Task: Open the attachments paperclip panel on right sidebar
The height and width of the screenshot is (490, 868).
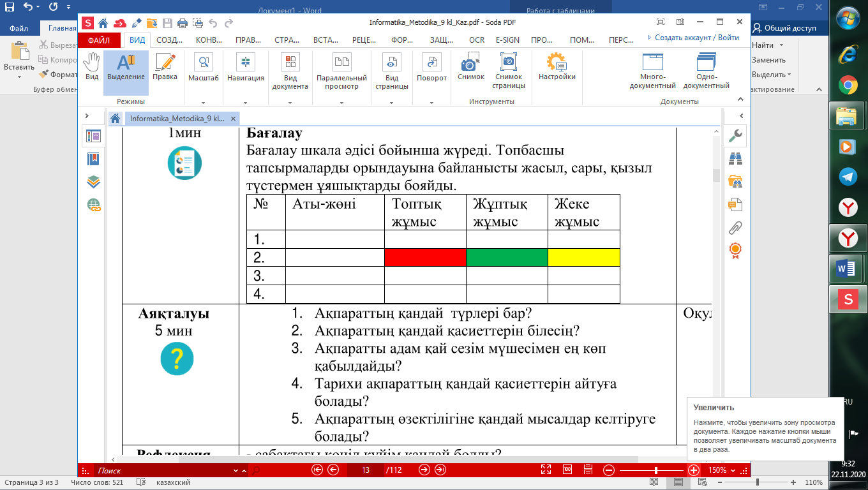Action: click(x=735, y=226)
